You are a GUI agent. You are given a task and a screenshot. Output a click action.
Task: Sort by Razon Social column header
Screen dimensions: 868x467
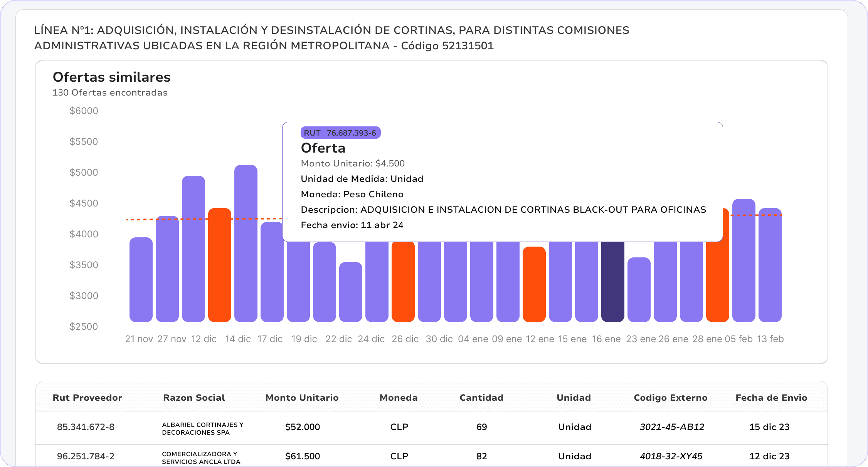pyautogui.click(x=194, y=398)
